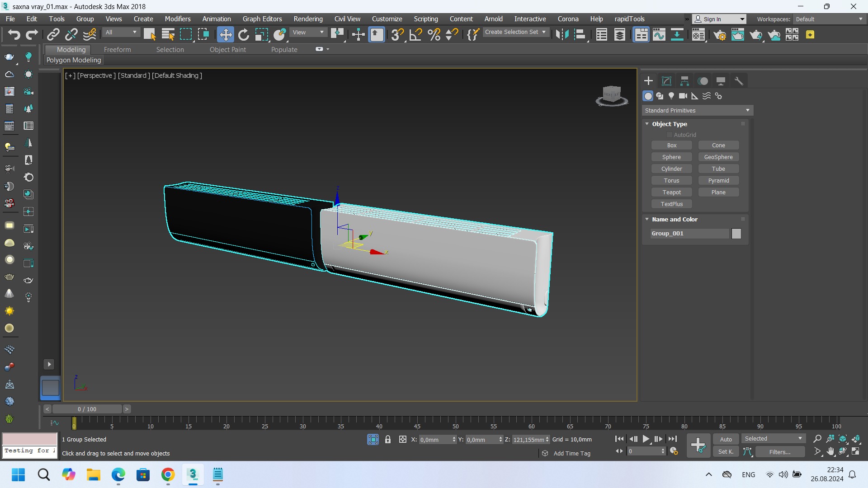Toggle the selection lock icon
Image resolution: width=868 pixels, height=488 pixels.
coord(388,439)
